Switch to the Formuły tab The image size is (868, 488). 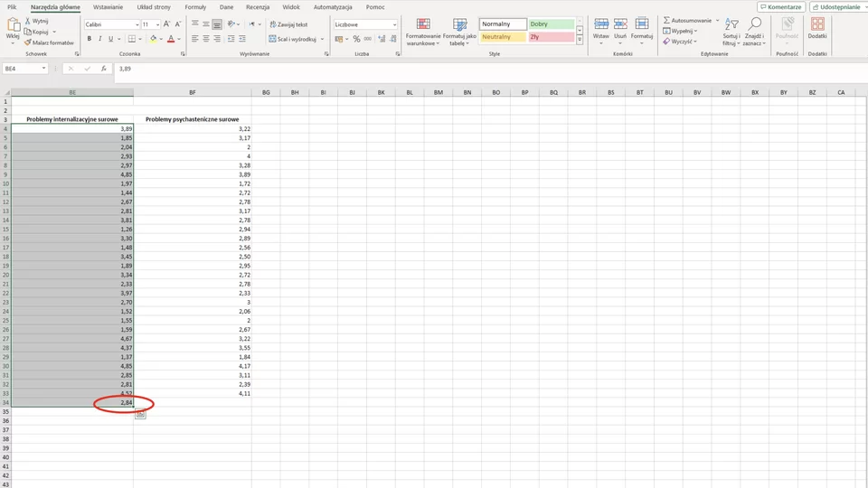195,7
